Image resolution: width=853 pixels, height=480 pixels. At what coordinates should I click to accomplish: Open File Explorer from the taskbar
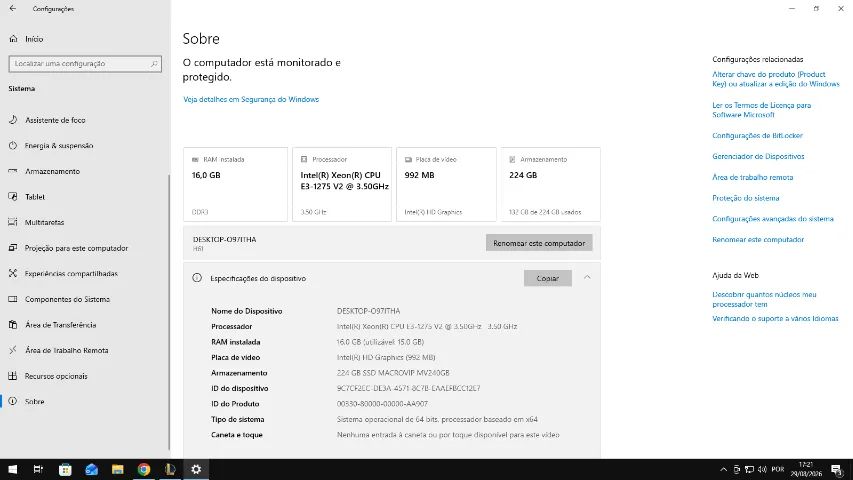pyautogui.click(x=118, y=469)
